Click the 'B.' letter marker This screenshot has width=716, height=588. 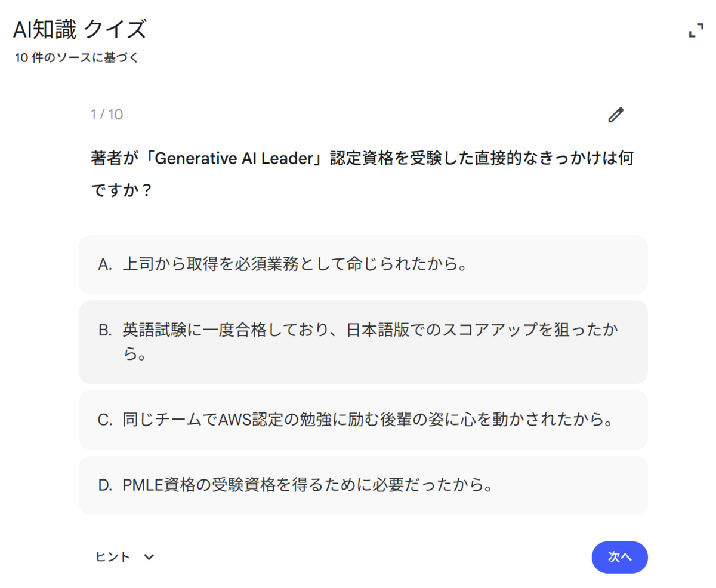click(x=105, y=330)
